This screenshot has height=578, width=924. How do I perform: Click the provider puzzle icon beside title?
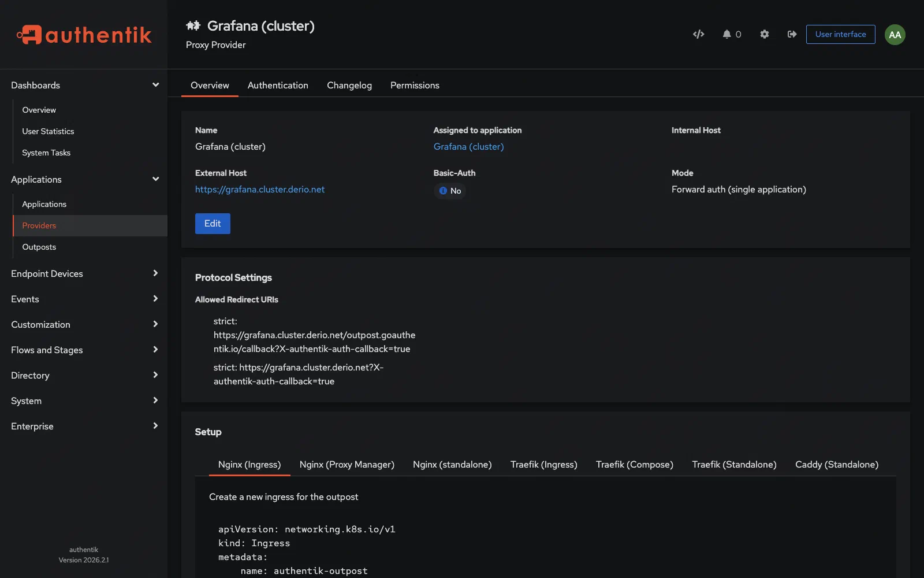point(193,25)
